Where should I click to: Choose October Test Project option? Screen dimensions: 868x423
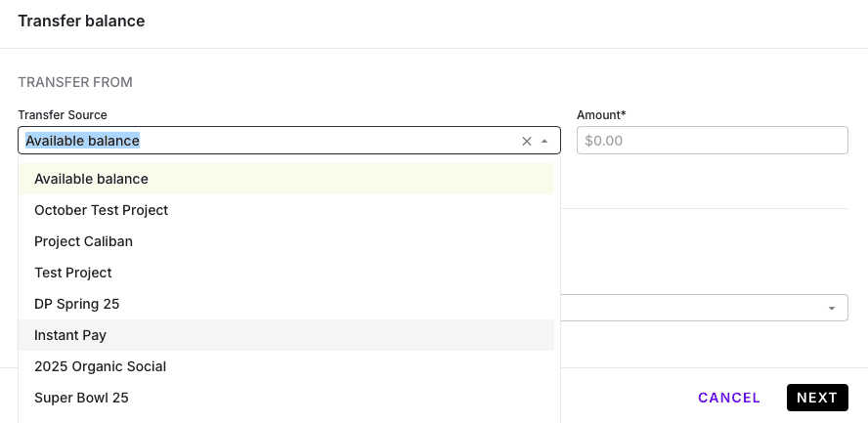[x=286, y=210]
